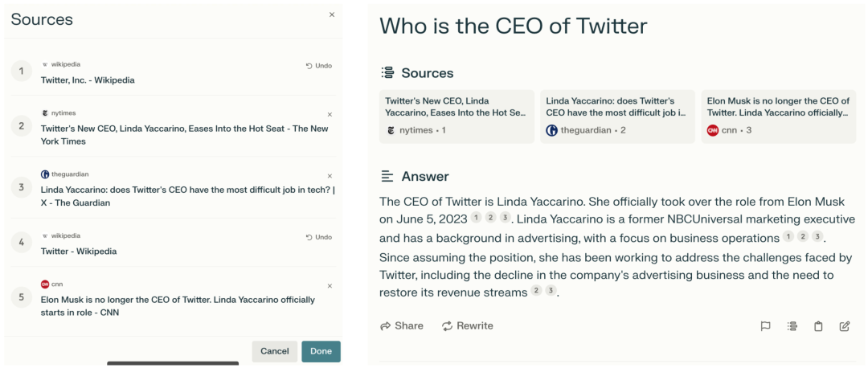Screen dimensions: 868x368
Task: Click the flag report icon
Action: [765, 326]
